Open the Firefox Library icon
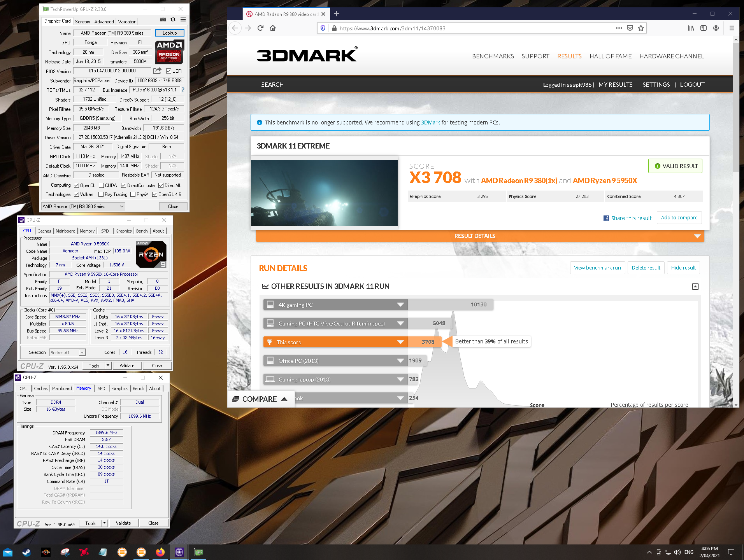The width and height of the screenshot is (744, 560). point(691,28)
